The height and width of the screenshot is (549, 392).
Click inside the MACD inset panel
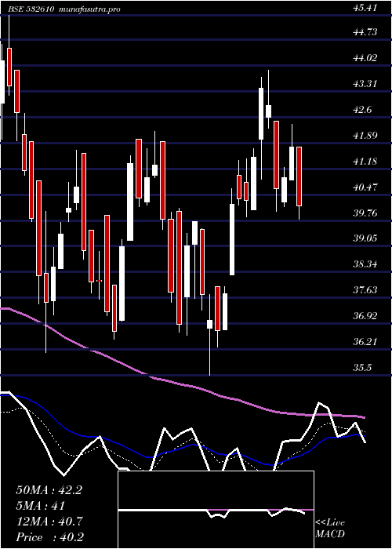(x=216, y=510)
